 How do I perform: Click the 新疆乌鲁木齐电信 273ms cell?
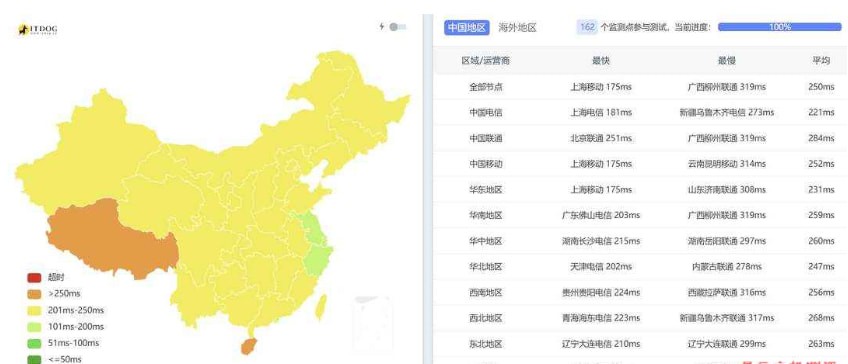click(726, 112)
